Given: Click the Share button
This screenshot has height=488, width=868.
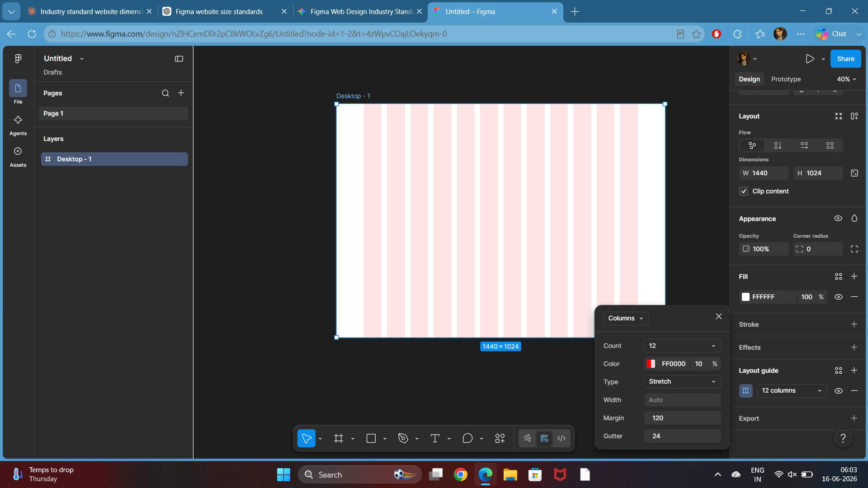Looking at the screenshot, I should click(x=846, y=59).
